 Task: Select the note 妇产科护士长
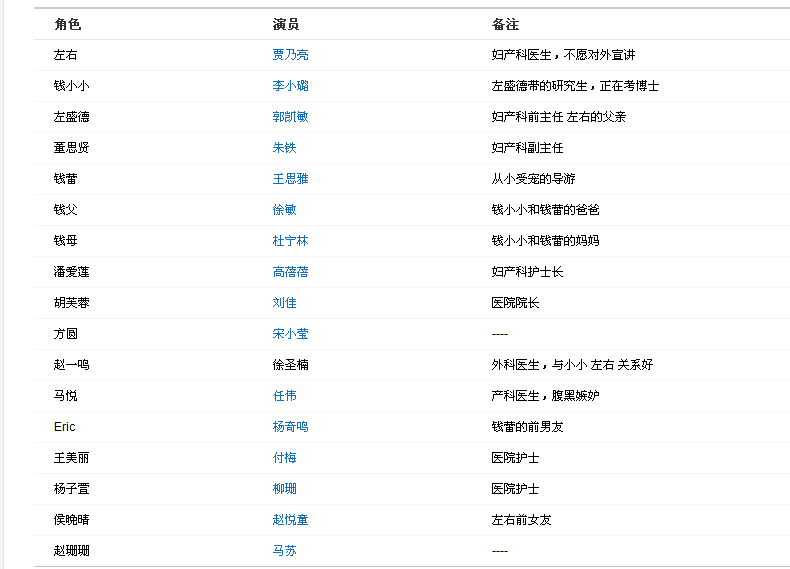[528, 272]
